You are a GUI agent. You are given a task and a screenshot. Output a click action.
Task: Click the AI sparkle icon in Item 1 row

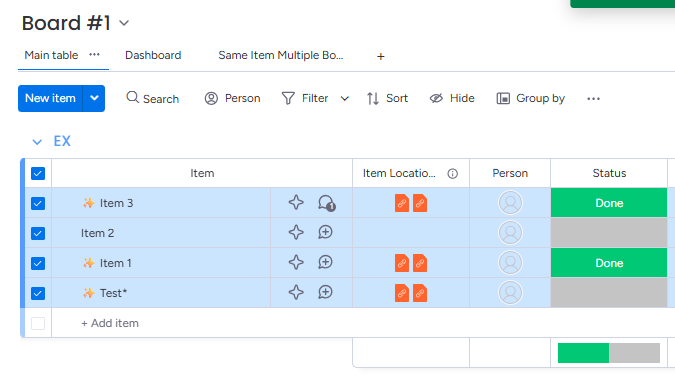(x=296, y=263)
